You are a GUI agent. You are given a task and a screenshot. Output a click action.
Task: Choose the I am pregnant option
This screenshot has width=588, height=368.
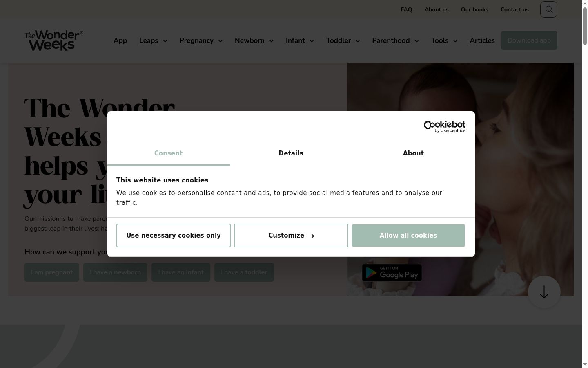[x=52, y=272]
